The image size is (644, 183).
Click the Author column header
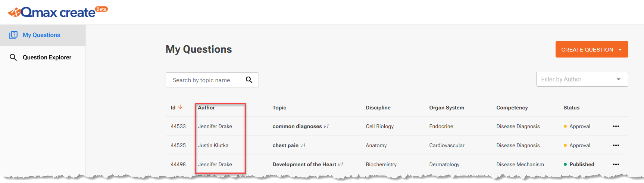[x=206, y=108]
